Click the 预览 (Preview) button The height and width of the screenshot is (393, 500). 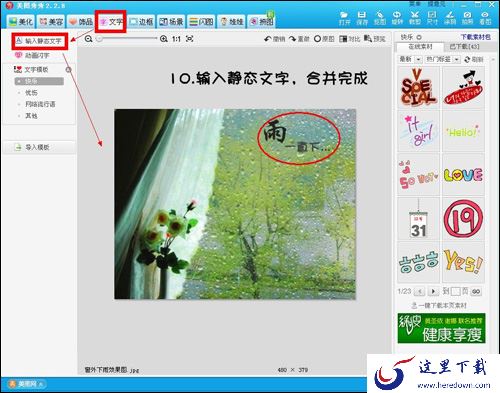(375, 39)
